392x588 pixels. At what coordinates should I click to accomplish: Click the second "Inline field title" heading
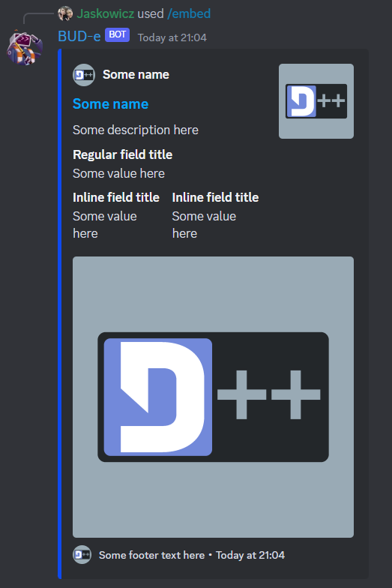216,197
